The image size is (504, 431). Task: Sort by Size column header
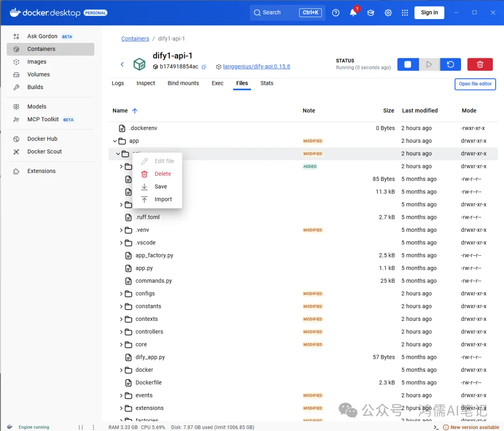(x=388, y=111)
